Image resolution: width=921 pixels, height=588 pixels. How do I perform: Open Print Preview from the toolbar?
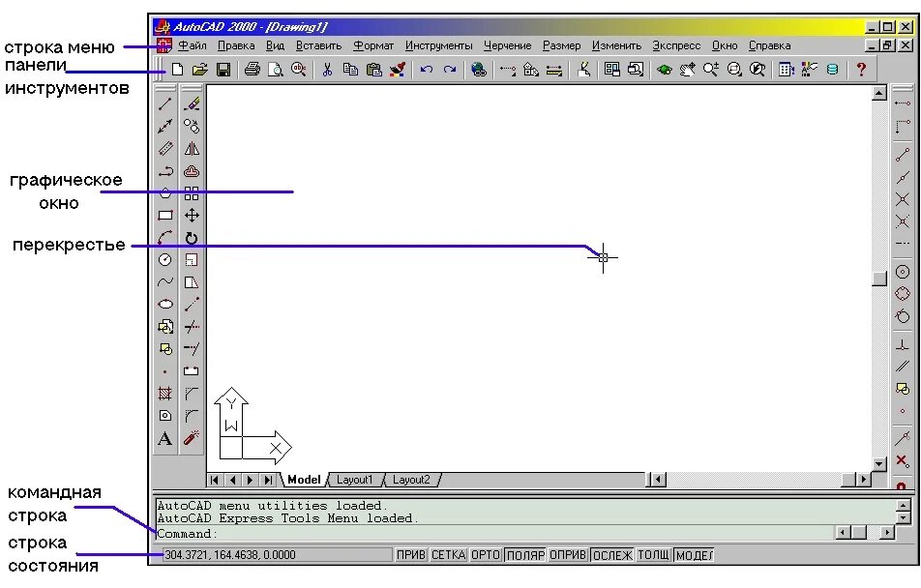click(275, 70)
